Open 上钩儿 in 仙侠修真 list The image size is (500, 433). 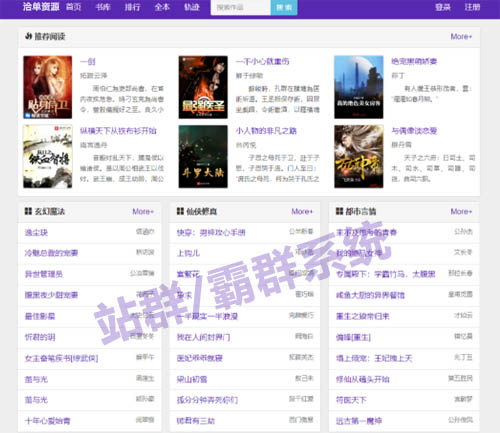(188, 253)
